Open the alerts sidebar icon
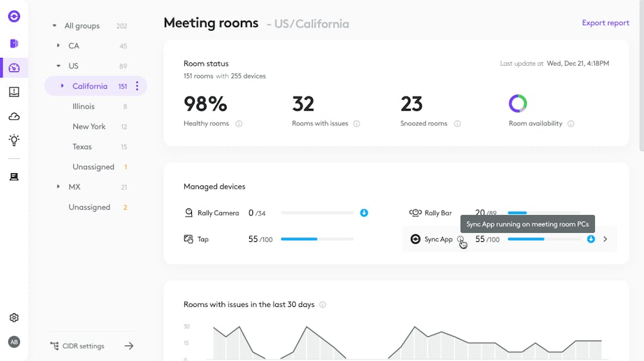Image resolution: width=644 pixels, height=361 pixels. click(14, 92)
